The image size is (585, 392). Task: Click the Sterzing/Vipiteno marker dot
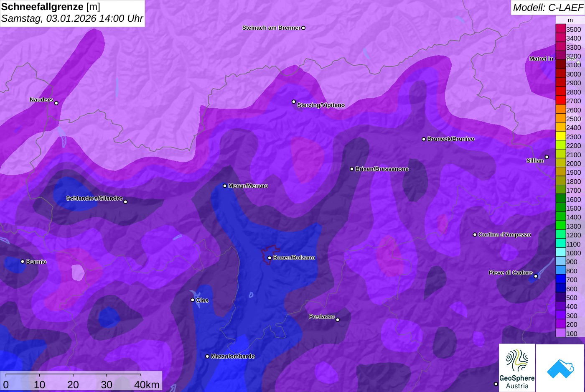294,102
